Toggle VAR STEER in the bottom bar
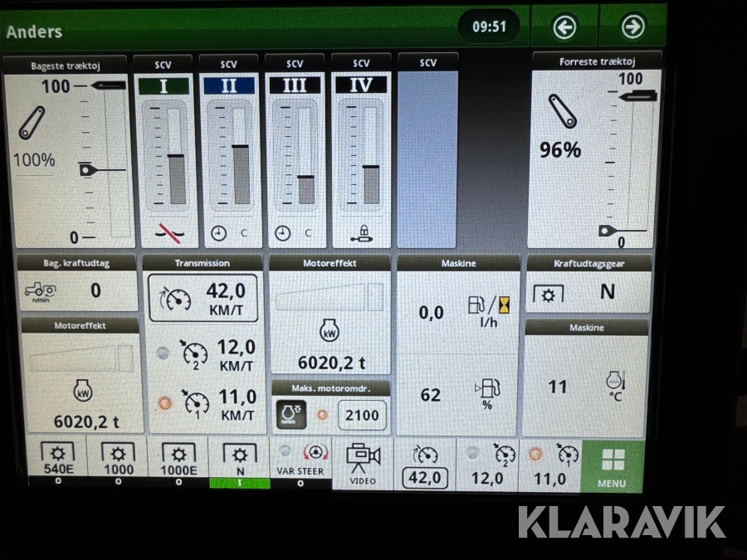The width and height of the screenshot is (747, 560). 301,464
